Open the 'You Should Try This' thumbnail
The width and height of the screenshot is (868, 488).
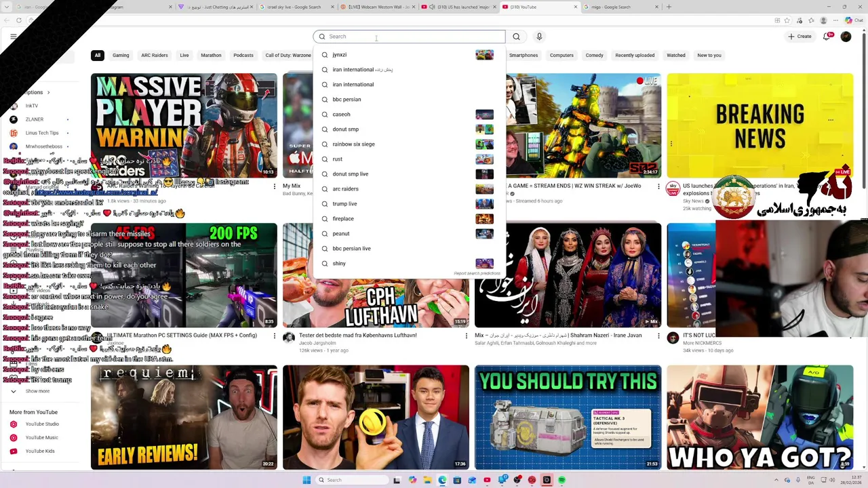click(568, 418)
